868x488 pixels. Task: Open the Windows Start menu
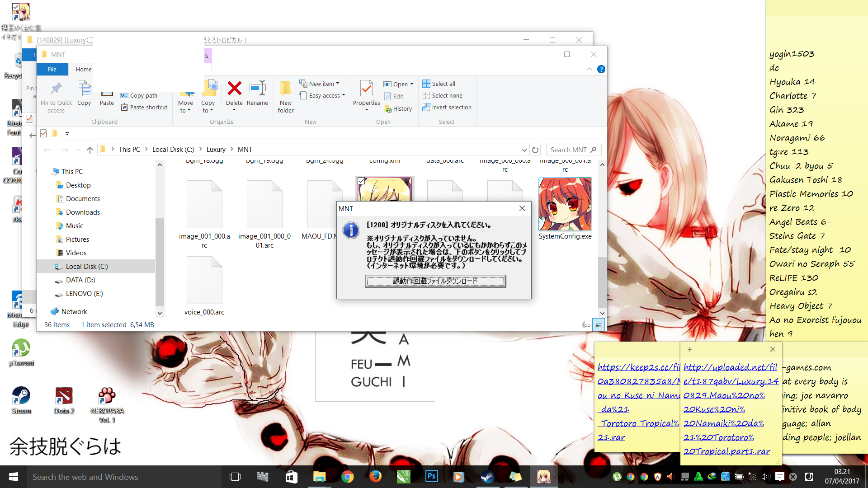coord(14,477)
